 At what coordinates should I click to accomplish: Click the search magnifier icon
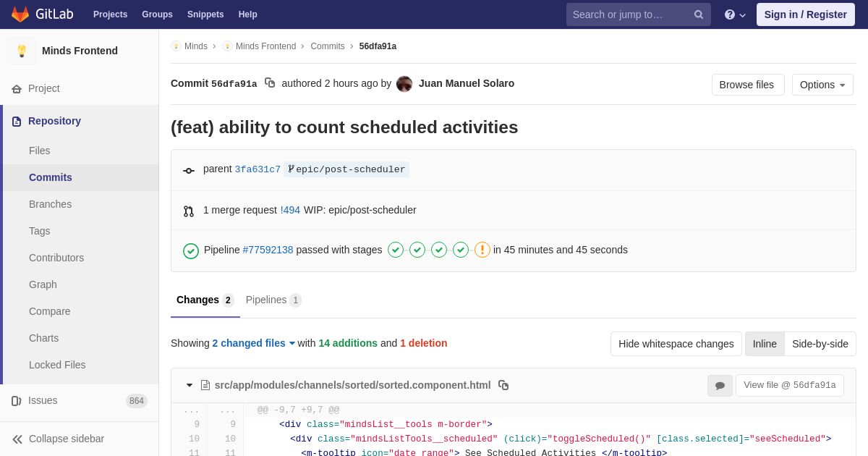699,14
